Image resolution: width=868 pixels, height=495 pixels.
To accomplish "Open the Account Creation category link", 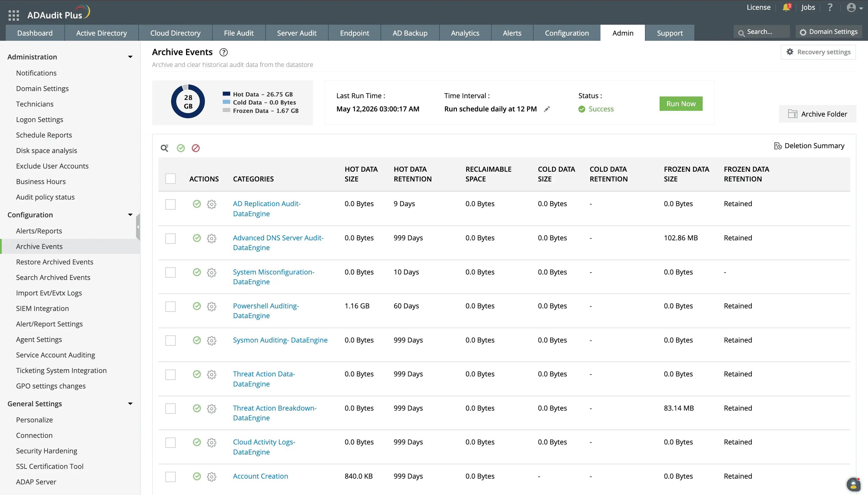I will pos(260,476).
